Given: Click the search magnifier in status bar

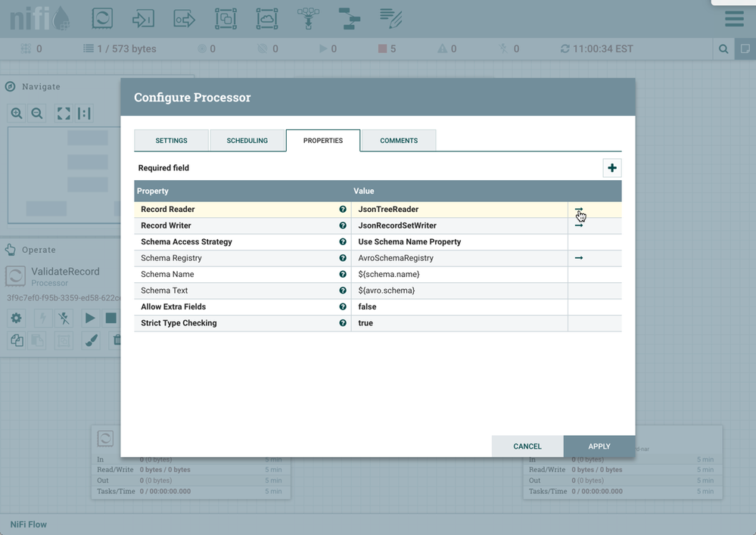Looking at the screenshot, I should 723,49.
